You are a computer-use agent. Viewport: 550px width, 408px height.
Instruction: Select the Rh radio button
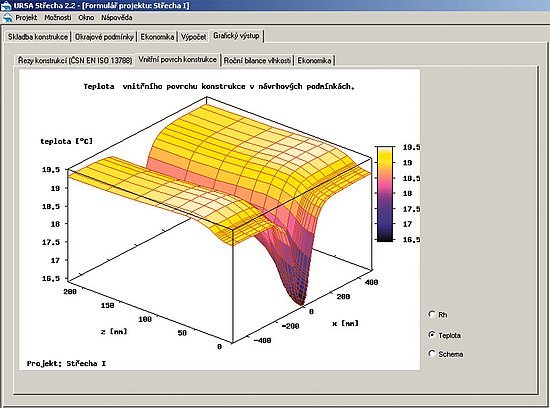pyautogui.click(x=432, y=314)
